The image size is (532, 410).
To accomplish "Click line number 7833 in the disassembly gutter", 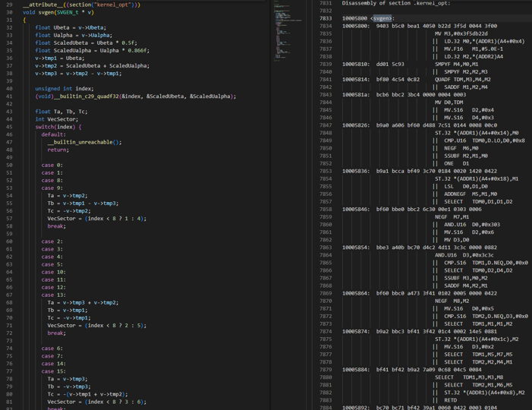I will 326,18.
